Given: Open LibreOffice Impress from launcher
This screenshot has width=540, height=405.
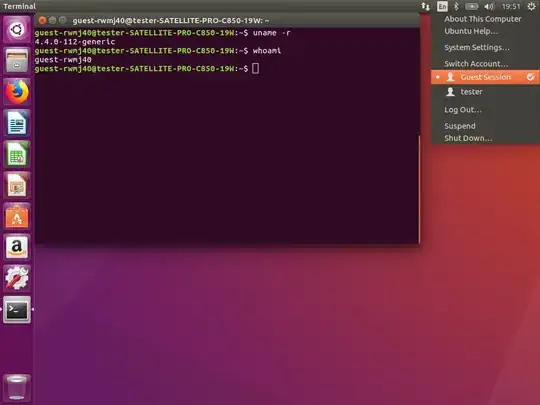Looking at the screenshot, I should click(x=17, y=185).
